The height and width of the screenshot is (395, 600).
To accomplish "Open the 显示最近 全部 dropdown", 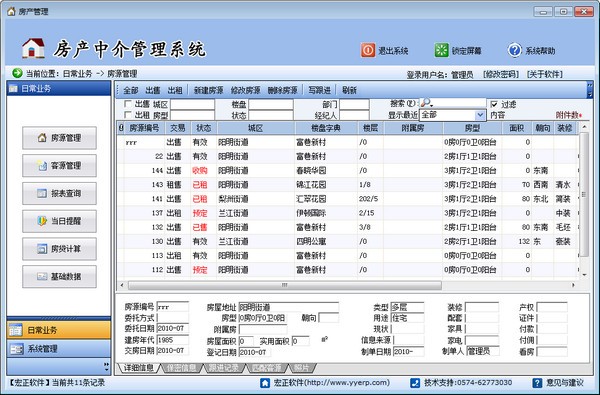I will tap(480, 115).
